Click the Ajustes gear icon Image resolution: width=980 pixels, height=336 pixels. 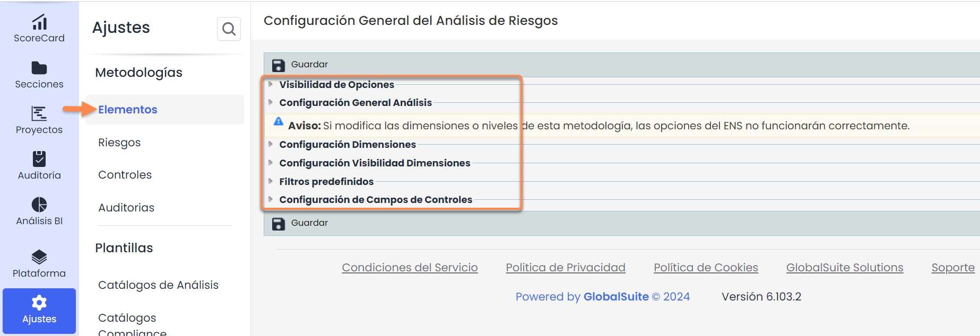39,303
